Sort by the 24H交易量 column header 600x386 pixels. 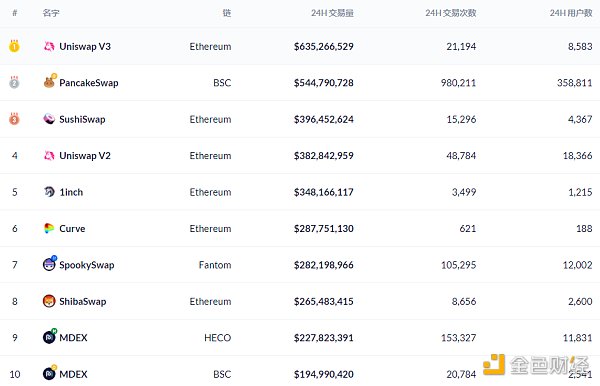click(x=332, y=13)
